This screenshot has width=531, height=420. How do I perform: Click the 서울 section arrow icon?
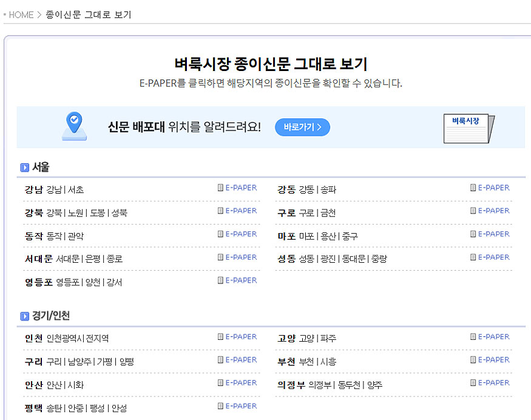(25, 168)
